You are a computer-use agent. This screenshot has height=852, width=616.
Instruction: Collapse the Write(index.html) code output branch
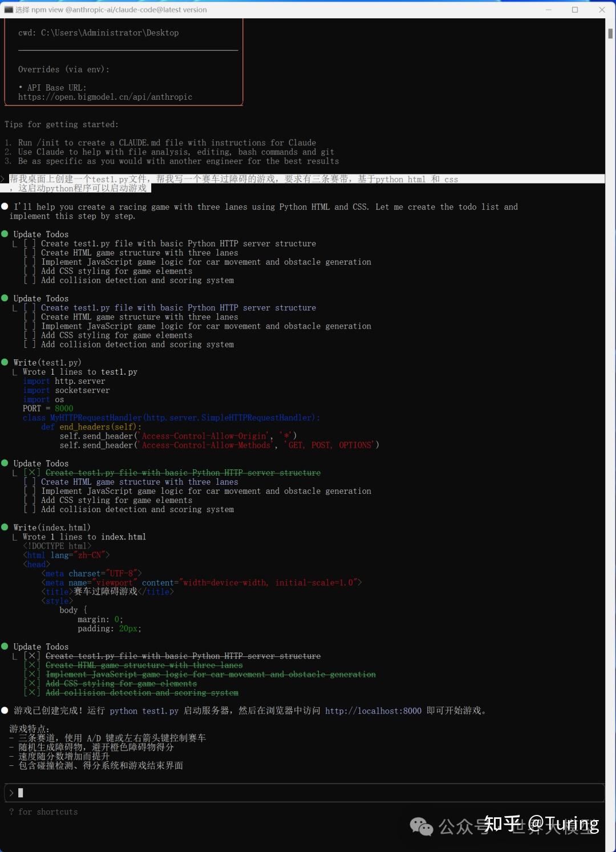(x=15, y=537)
